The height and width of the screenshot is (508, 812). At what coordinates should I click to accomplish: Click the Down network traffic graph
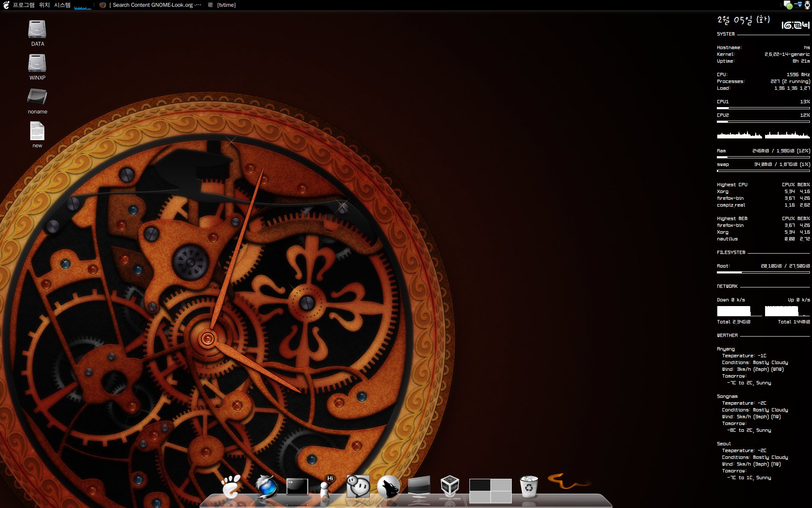pos(739,311)
